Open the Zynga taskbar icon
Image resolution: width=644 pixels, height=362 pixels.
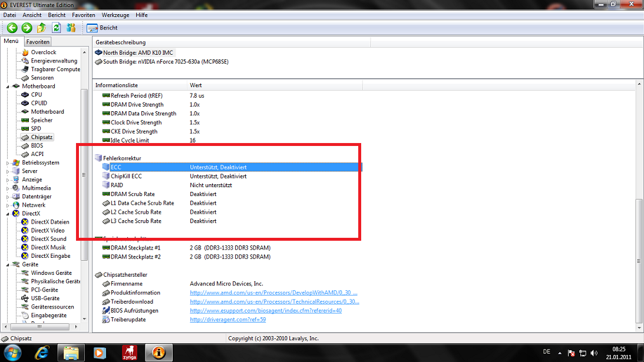tap(130, 353)
